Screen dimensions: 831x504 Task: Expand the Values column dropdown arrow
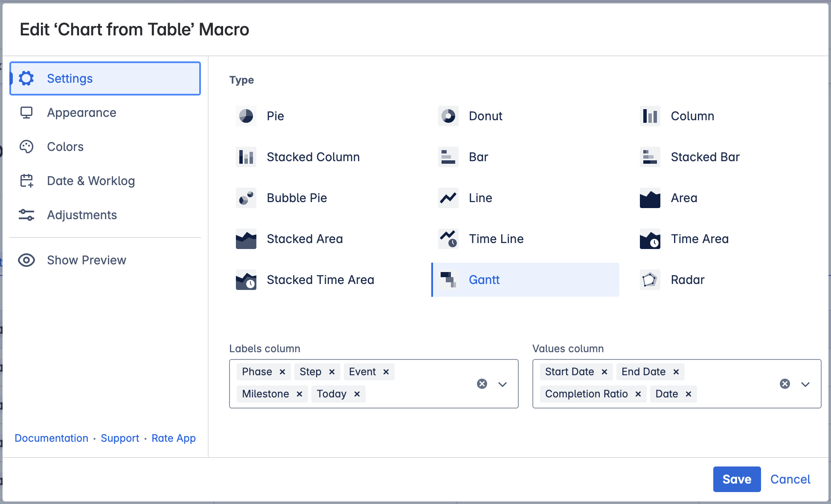(x=805, y=384)
